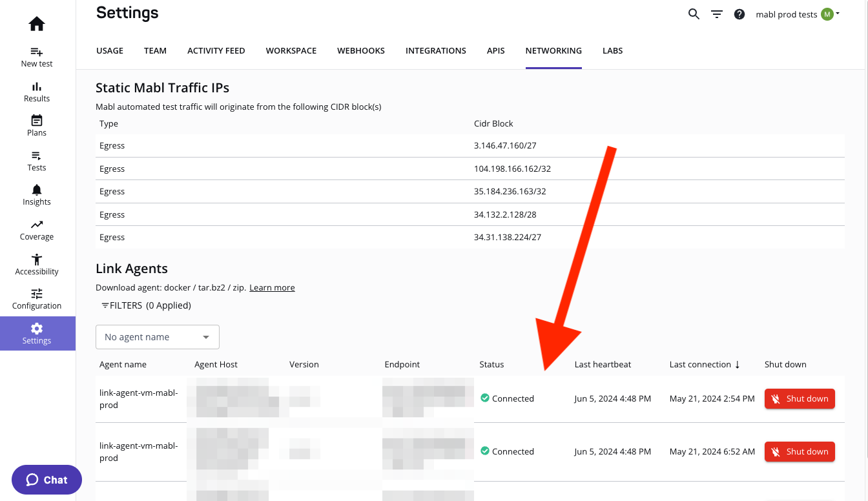Click the search magnifier icon
868x501 pixels.
point(694,14)
